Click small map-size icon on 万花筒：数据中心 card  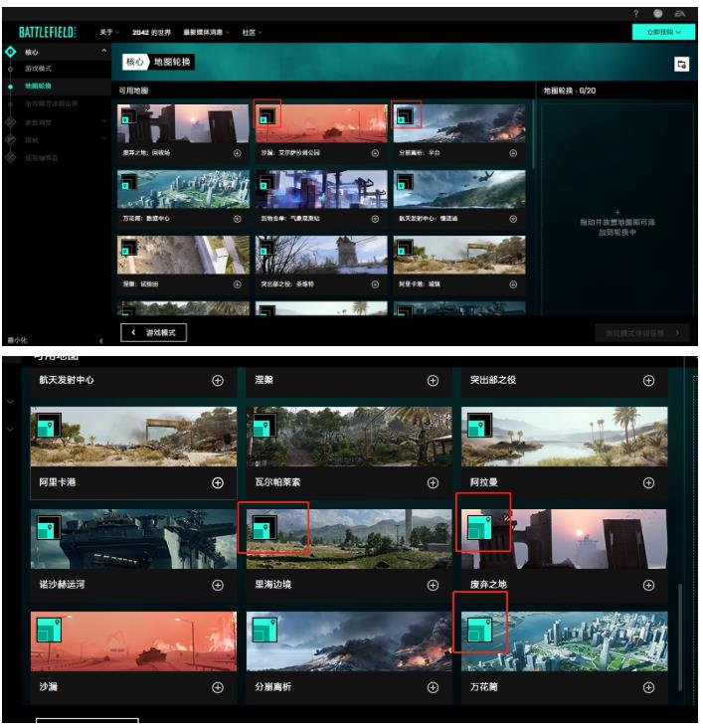coord(129,182)
